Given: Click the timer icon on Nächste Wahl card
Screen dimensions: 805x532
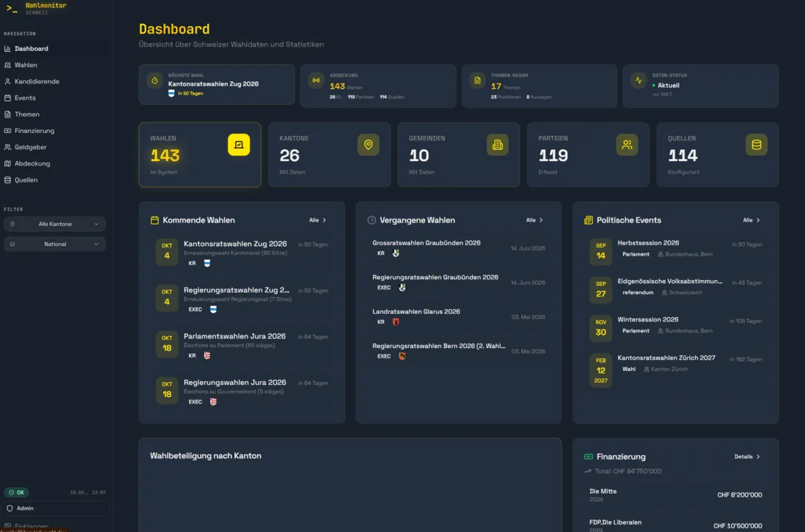Looking at the screenshot, I should pyautogui.click(x=154, y=81).
